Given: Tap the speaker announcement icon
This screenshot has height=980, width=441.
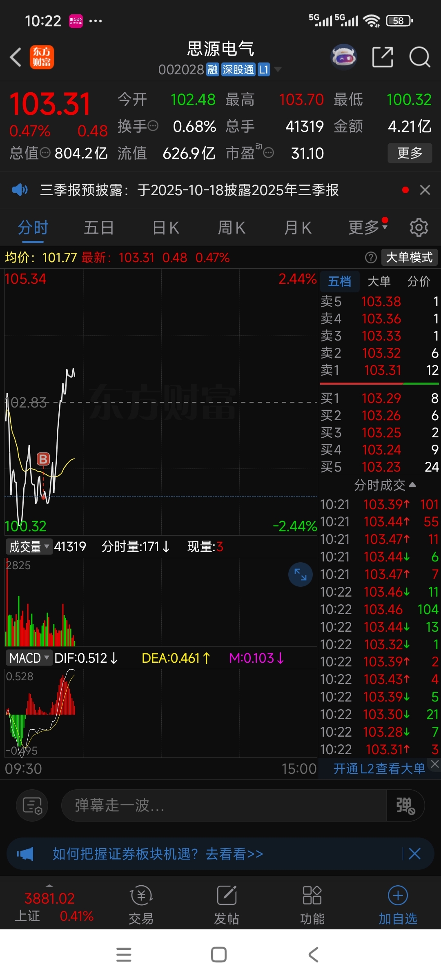Looking at the screenshot, I should click(x=20, y=190).
